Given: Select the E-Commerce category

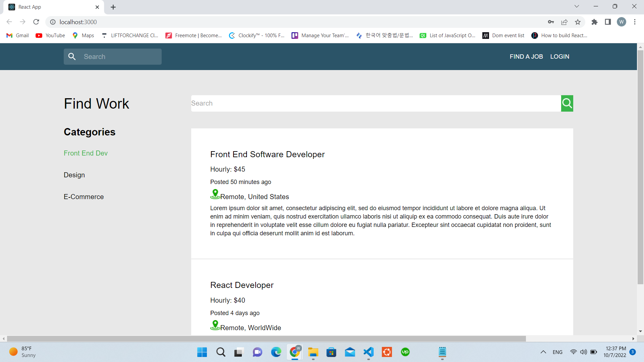Looking at the screenshot, I should (84, 197).
